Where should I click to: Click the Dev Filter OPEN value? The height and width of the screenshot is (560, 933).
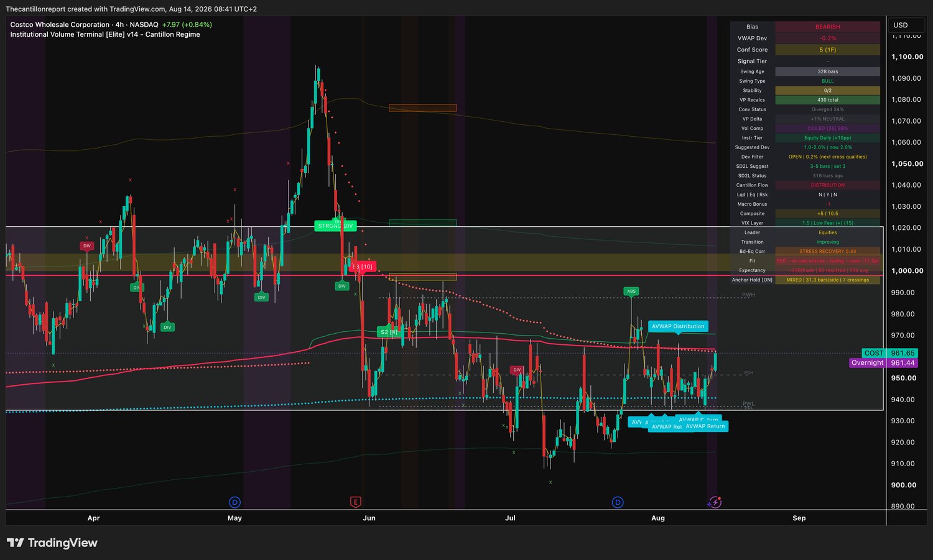click(x=827, y=157)
